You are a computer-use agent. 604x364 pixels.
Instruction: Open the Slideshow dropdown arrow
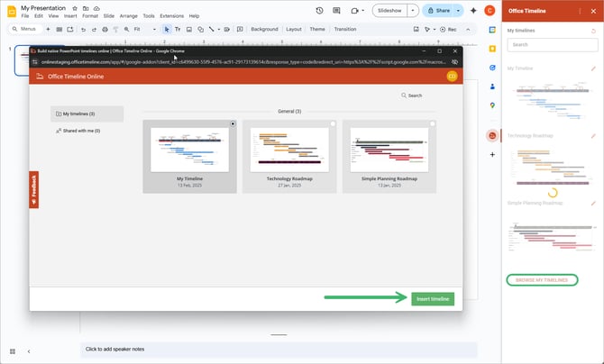[413, 11]
